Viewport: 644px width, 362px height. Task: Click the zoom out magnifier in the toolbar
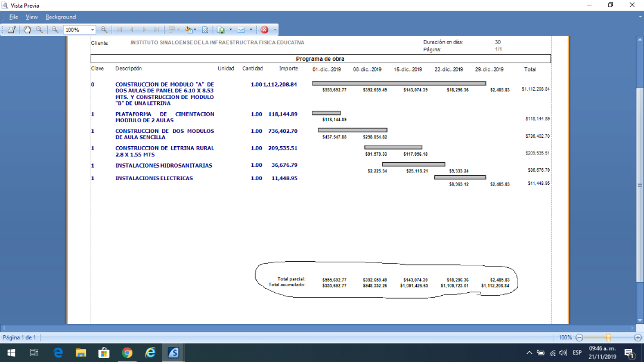click(55, 29)
